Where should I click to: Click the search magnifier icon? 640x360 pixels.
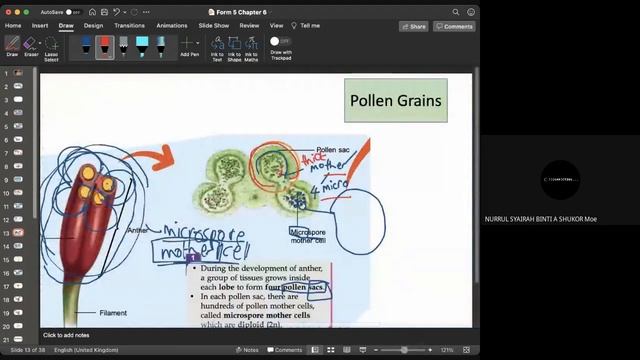coord(456,12)
